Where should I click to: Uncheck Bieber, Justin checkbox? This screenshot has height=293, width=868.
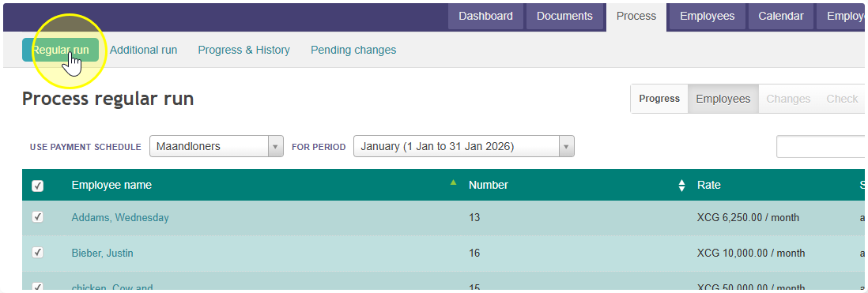(38, 253)
